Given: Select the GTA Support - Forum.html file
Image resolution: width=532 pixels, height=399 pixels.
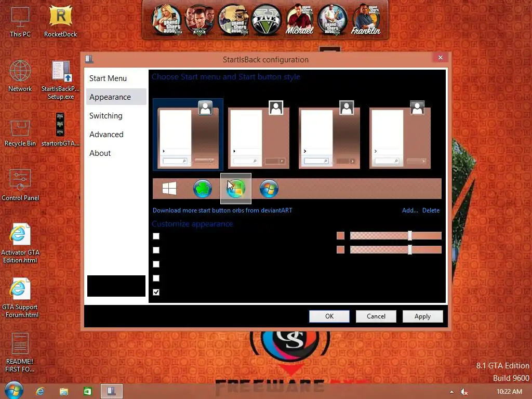Looking at the screenshot, I should click(20, 298).
